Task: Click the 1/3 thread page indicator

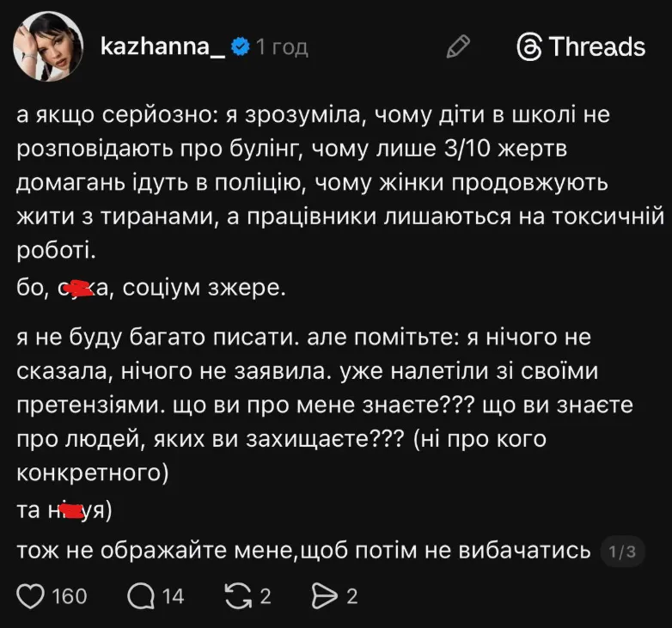Action: coord(620,552)
